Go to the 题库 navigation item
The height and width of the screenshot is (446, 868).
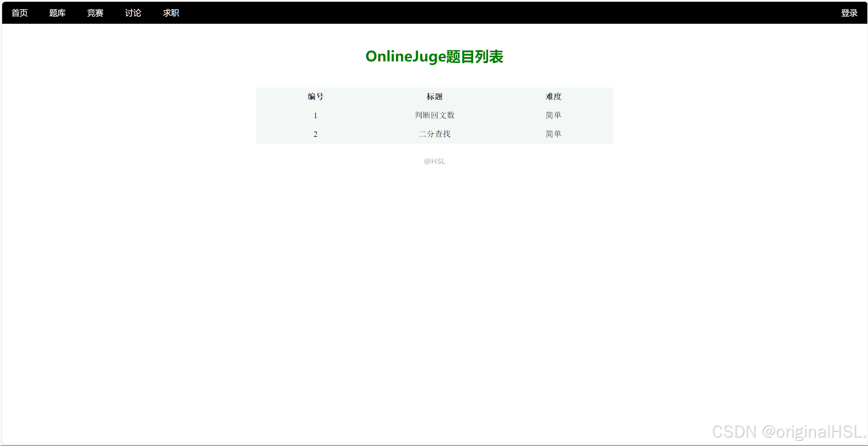coord(57,13)
